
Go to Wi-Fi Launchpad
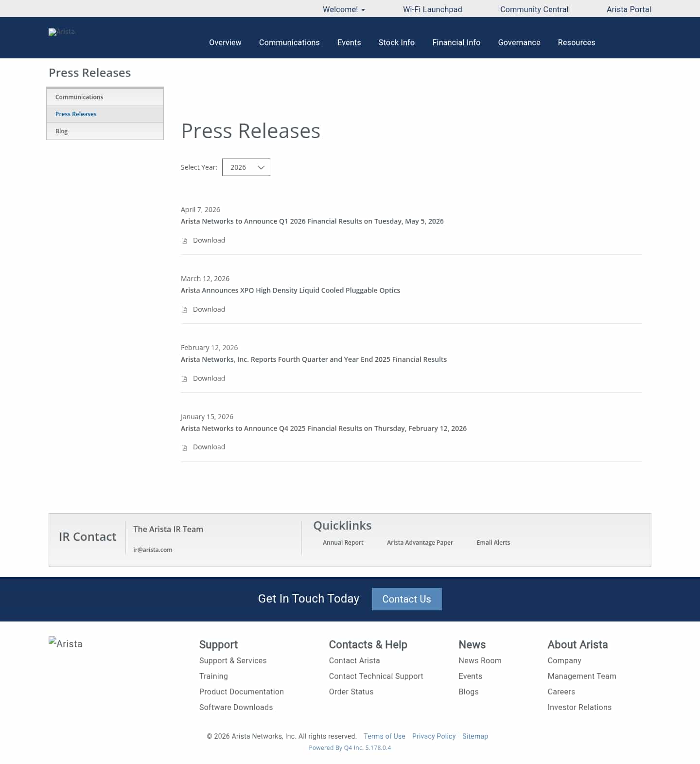(x=432, y=9)
